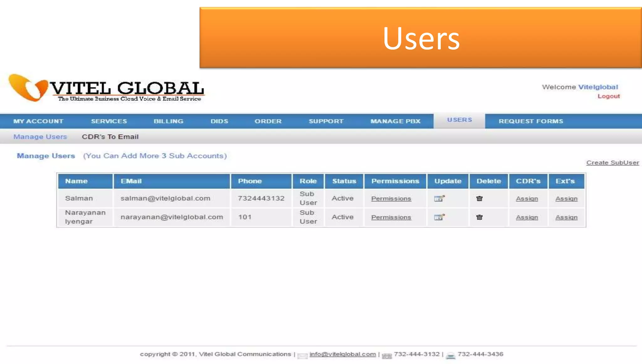Click the Vitel Global logo
This screenshot has height=364, width=642.
tap(106, 88)
